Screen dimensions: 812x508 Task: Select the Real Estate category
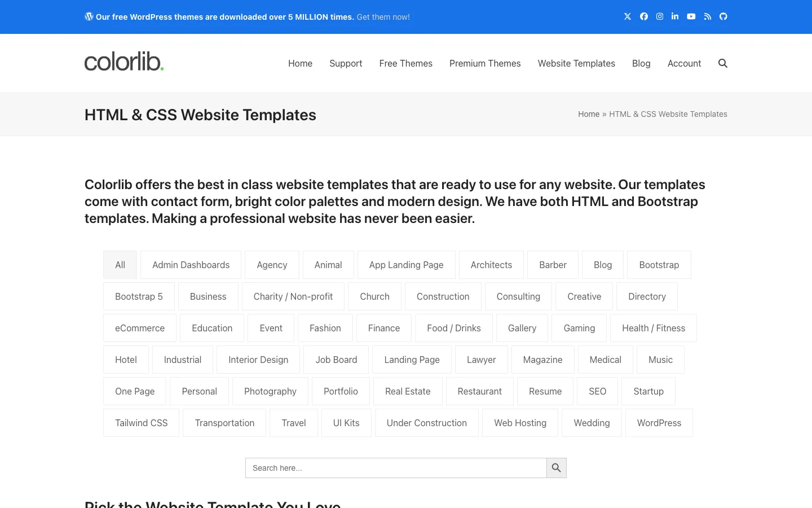pyautogui.click(x=408, y=391)
